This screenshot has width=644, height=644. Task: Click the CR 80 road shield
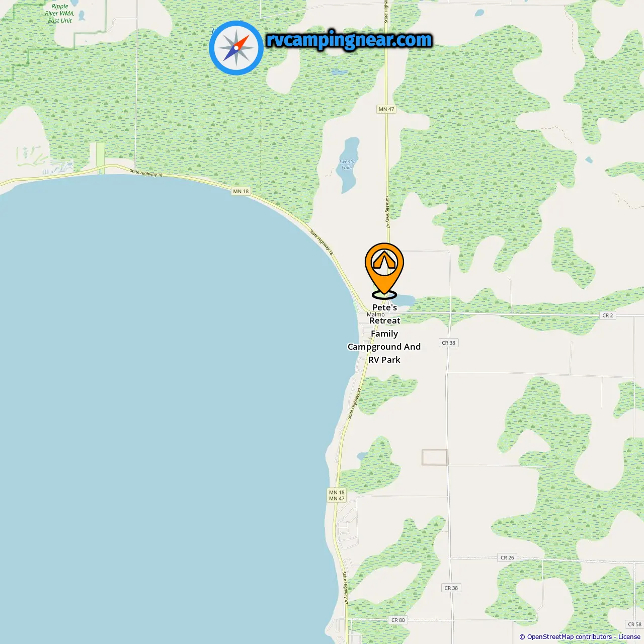pyautogui.click(x=398, y=620)
